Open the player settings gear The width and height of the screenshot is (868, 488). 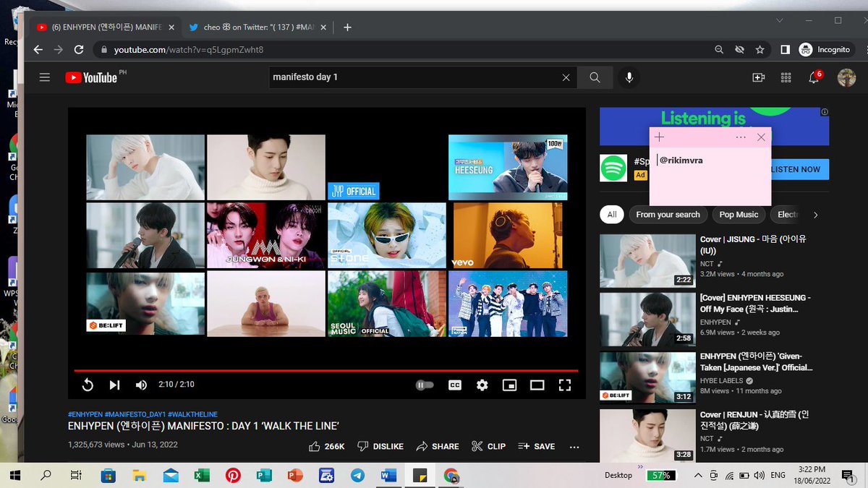[x=482, y=385]
